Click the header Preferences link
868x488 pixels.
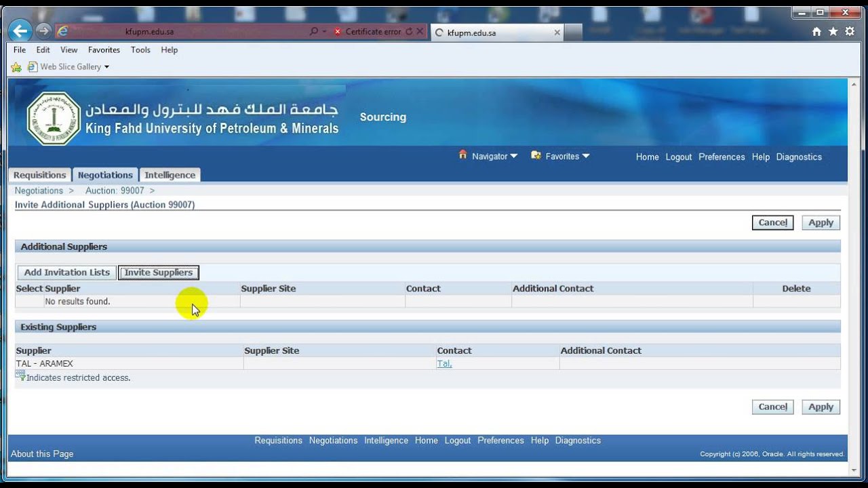(722, 157)
